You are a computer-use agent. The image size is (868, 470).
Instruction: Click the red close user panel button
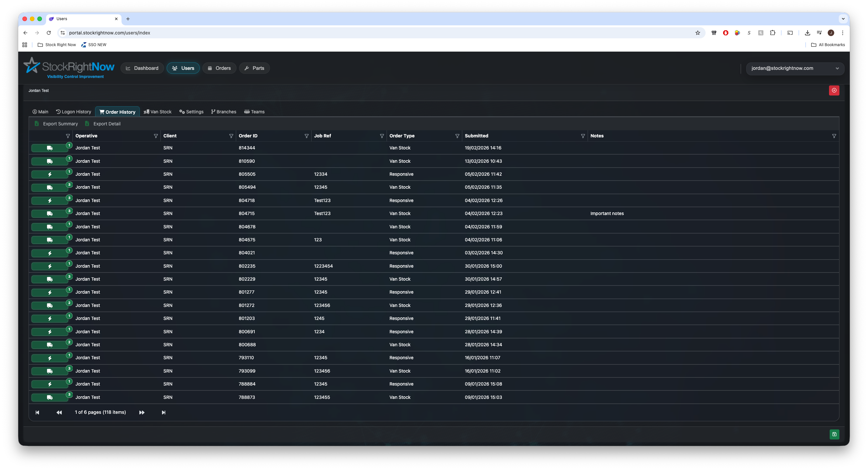point(834,90)
